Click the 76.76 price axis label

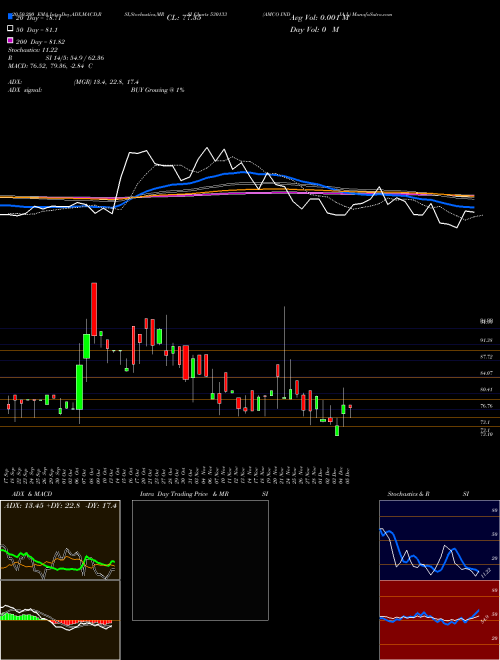coord(486,406)
